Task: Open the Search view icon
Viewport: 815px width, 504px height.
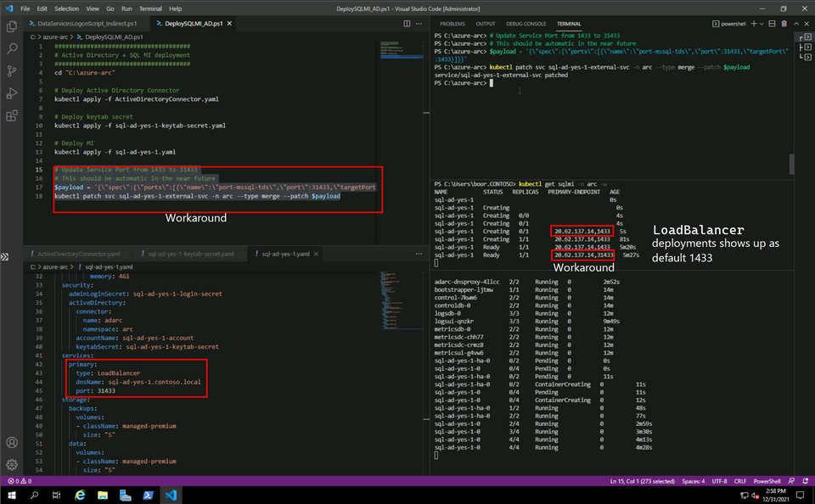Action: (11, 50)
